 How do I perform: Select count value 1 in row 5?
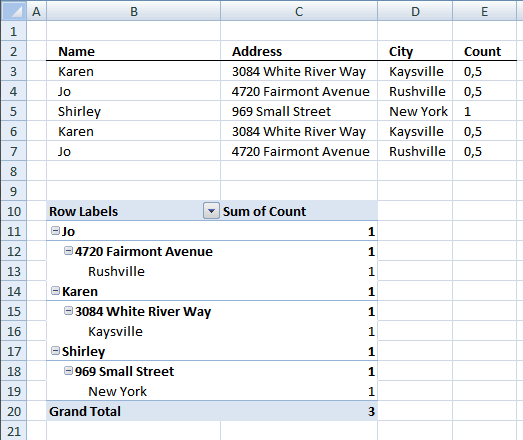point(484,111)
